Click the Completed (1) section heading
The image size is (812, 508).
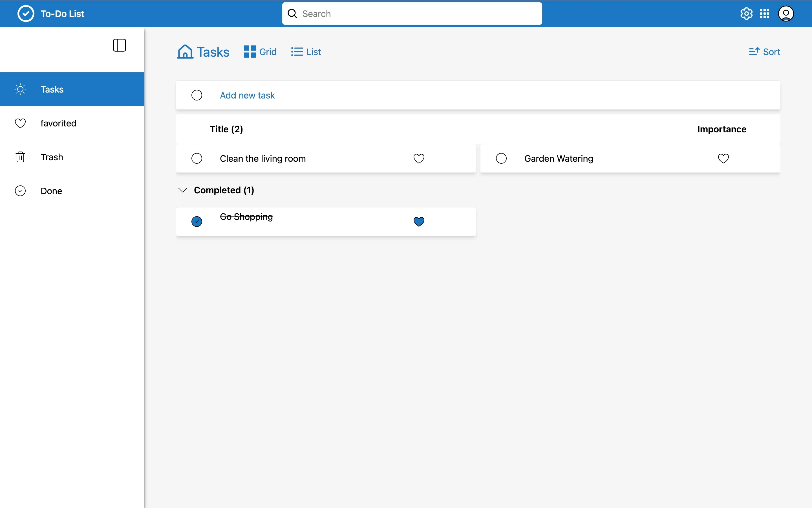click(224, 190)
